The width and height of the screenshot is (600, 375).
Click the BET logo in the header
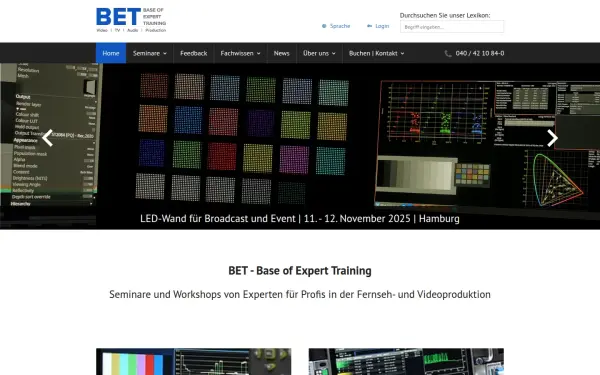131,20
